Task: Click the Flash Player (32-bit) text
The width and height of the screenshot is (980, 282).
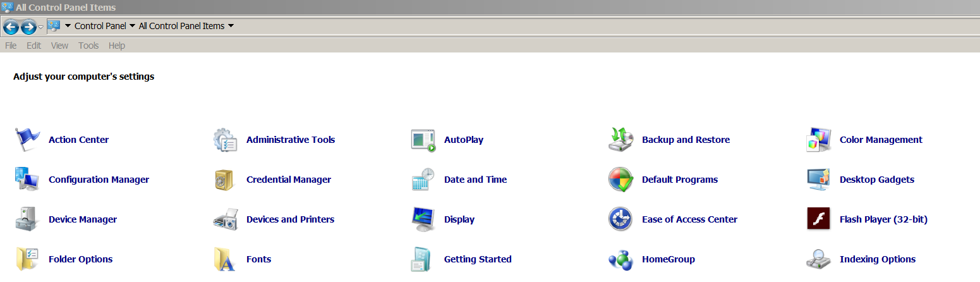Action: pos(883,219)
